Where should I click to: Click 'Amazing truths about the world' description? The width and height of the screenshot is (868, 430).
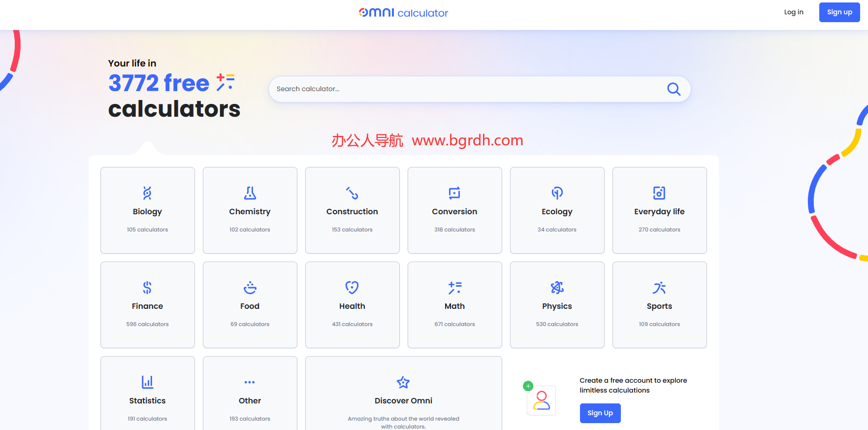pos(403,423)
